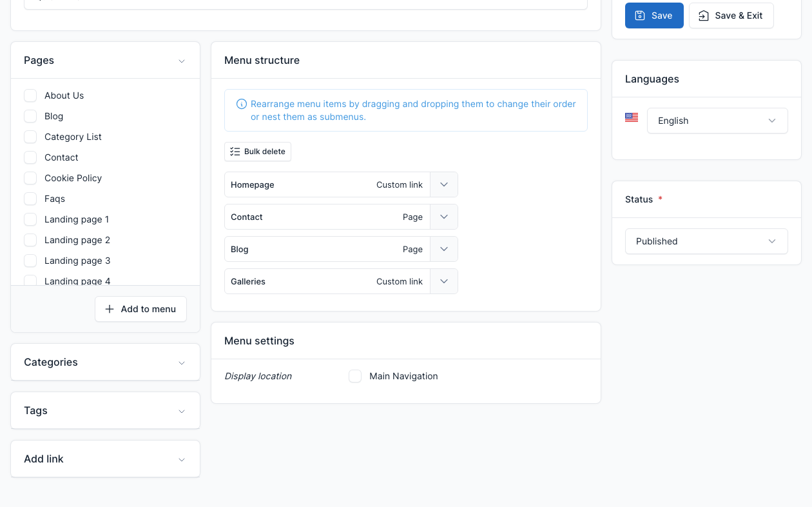Expand the Galleries menu item options
This screenshot has height=507, width=812.
(x=444, y=281)
